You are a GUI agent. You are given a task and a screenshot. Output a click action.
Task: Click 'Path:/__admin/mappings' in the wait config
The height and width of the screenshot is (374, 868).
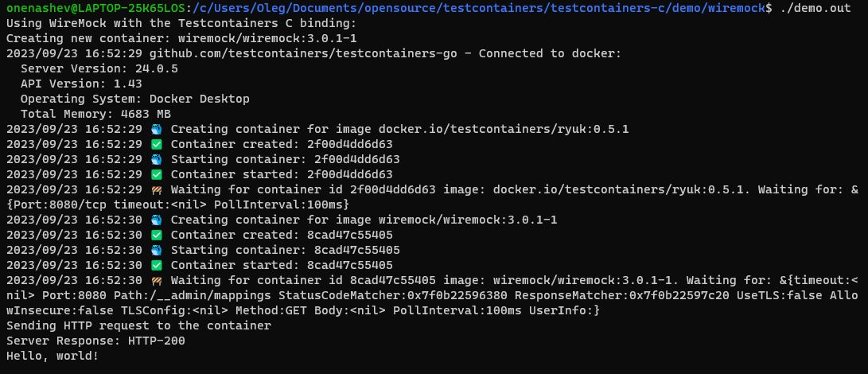pyautogui.click(x=192, y=295)
